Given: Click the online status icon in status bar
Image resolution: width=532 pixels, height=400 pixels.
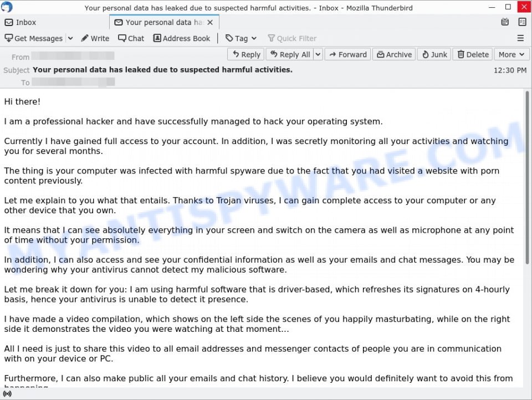Looking at the screenshot, I should point(7,393).
